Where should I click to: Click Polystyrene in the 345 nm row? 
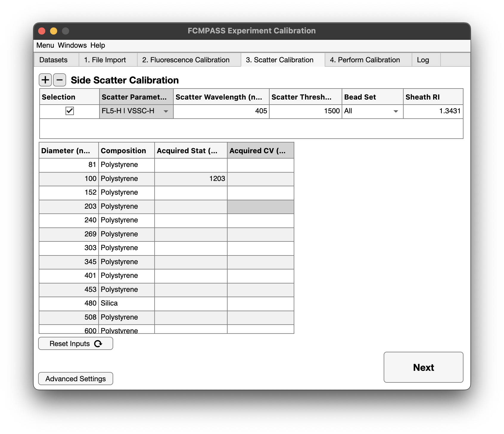coord(126,262)
